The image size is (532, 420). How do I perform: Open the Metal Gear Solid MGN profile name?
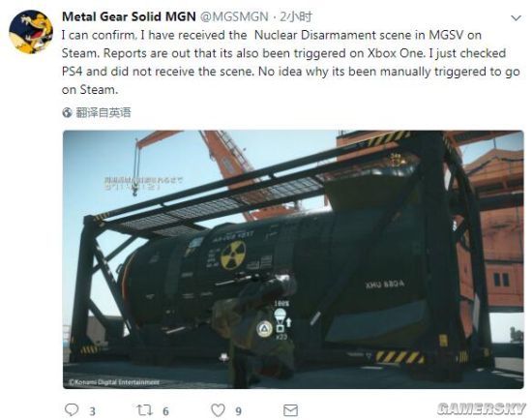(x=129, y=16)
